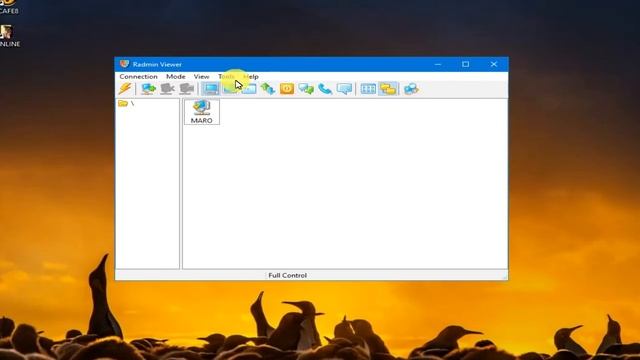Close the Radmin Viewer window

click(x=494, y=64)
